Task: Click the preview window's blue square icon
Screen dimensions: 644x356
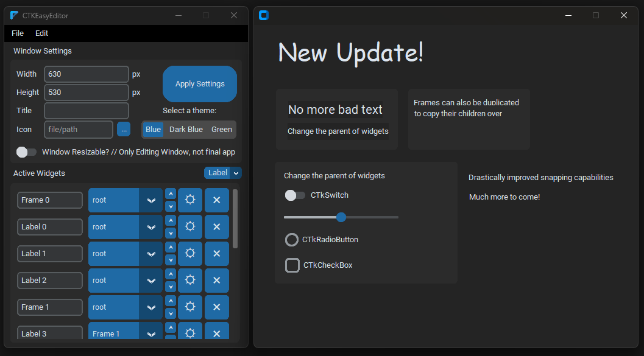Action: pos(264,16)
